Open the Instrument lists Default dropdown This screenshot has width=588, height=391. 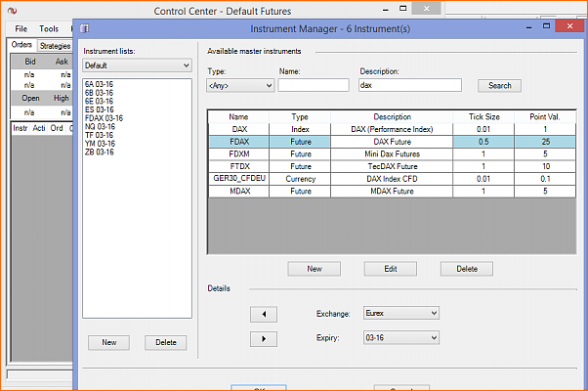pyautogui.click(x=138, y=65)
